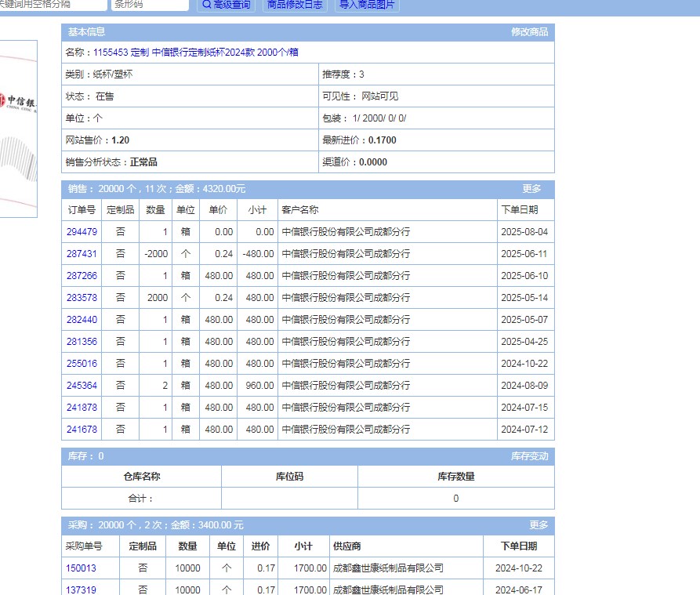Click the inventory total quantity 0 cell
The image size is (700, 595).
point(455,498)
